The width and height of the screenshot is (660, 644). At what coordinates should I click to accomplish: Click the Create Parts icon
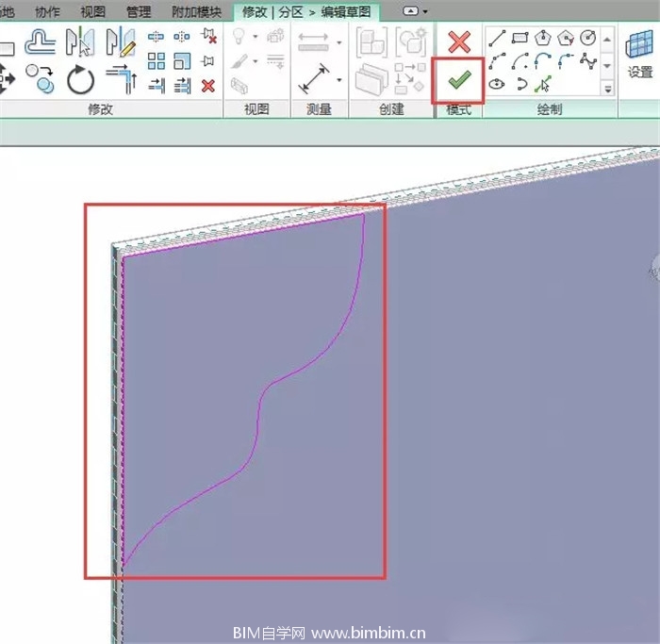371,79
